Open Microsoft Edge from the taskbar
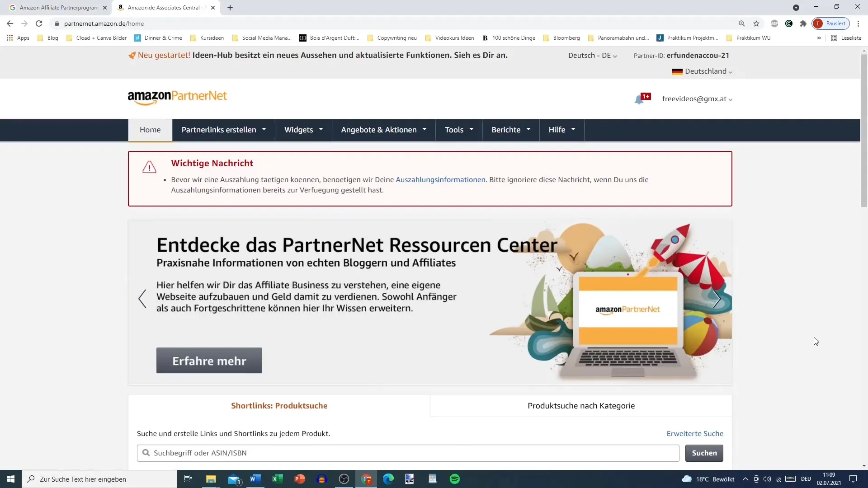868x488 pixels. (388, 479)
